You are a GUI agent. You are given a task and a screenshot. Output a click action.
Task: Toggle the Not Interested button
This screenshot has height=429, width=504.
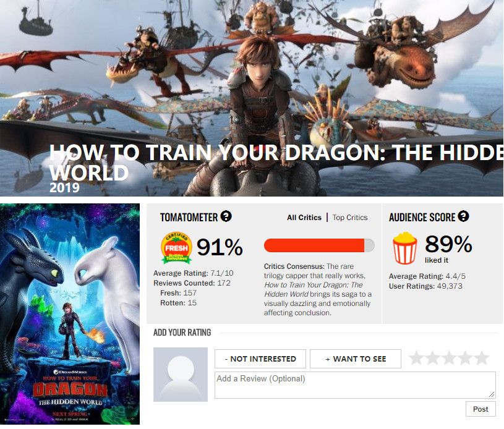[260, 359]
